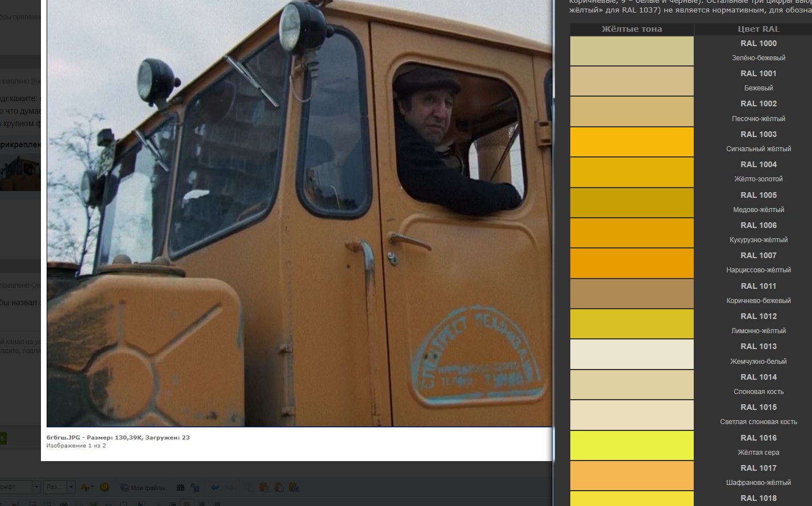
Task: Click the '6г6гш.JPG' image caption line
Action: click(x=118, y=438)
